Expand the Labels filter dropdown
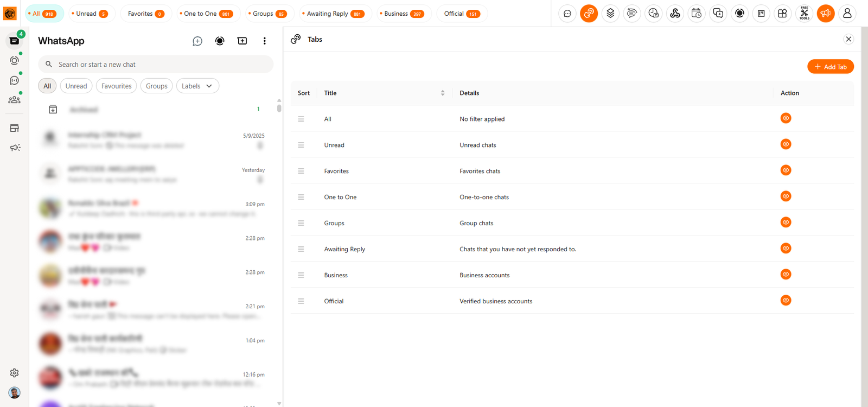 [197, 86]
